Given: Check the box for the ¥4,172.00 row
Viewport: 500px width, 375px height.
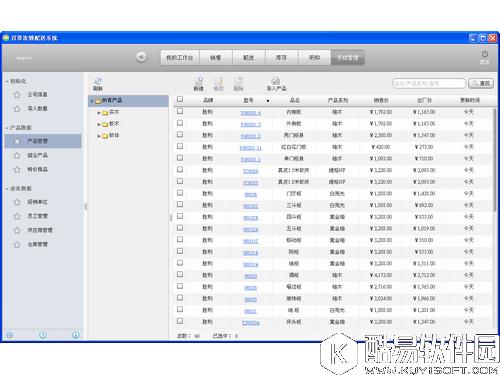Looking at the screenshot, I should (180, 274).
